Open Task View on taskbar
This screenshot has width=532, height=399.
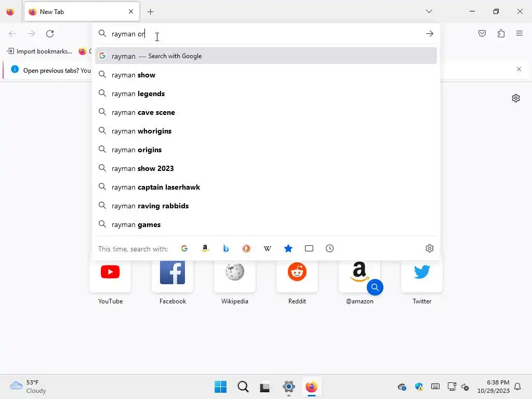(x=265, y=387)
